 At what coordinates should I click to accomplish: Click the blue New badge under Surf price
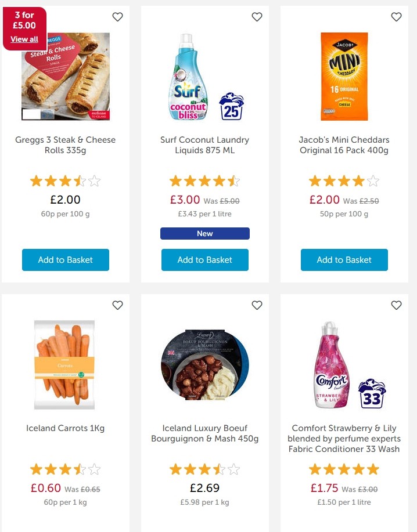(x=204, y=233)
